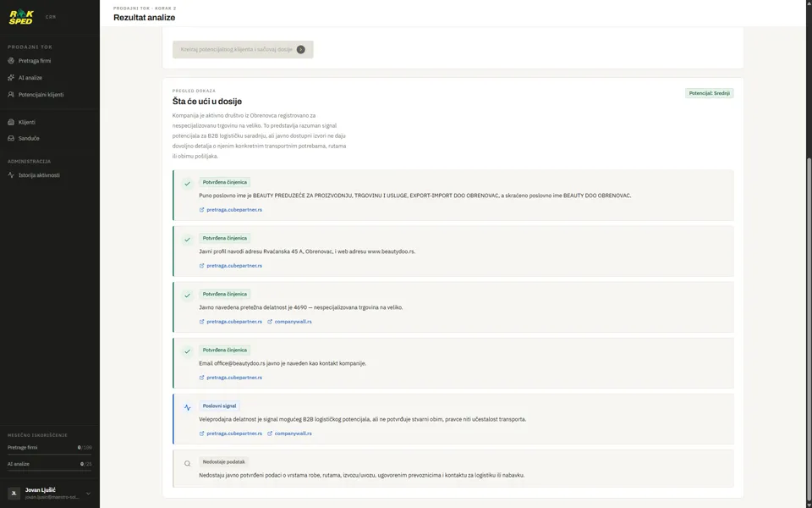Click the Poslovni signal tag
Screen dimensions: 812x508
pos(219,406)
